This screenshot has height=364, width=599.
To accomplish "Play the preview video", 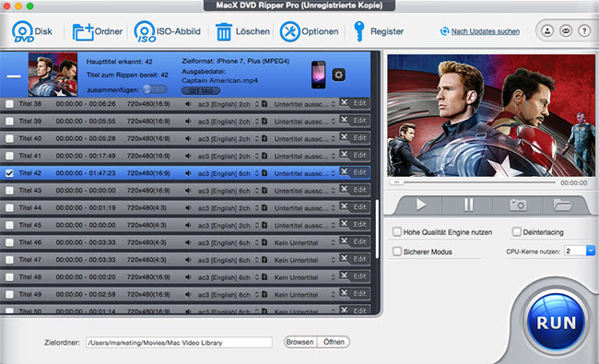I will (420, 205).
